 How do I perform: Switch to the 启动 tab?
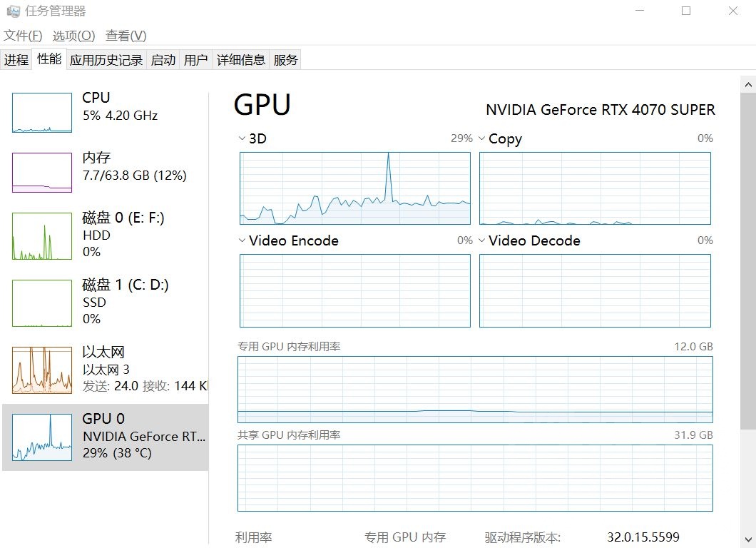tap(163, 60)
